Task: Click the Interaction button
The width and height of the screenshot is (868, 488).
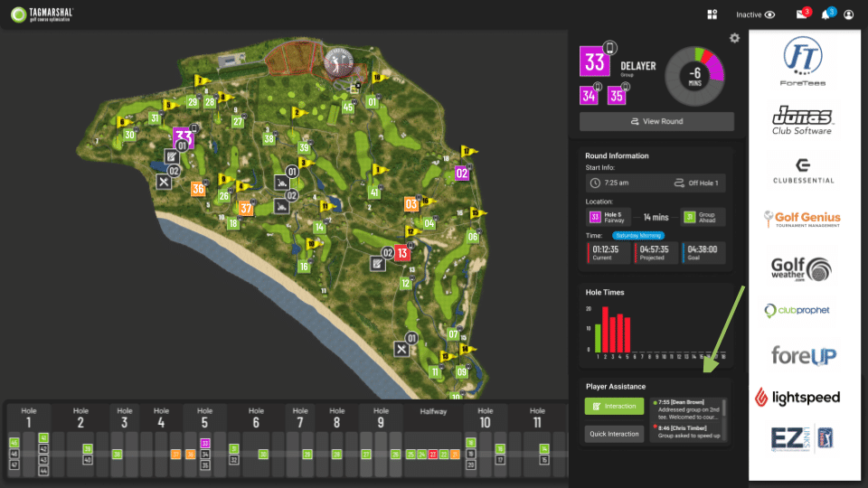Action: click(x=615, y=406)
